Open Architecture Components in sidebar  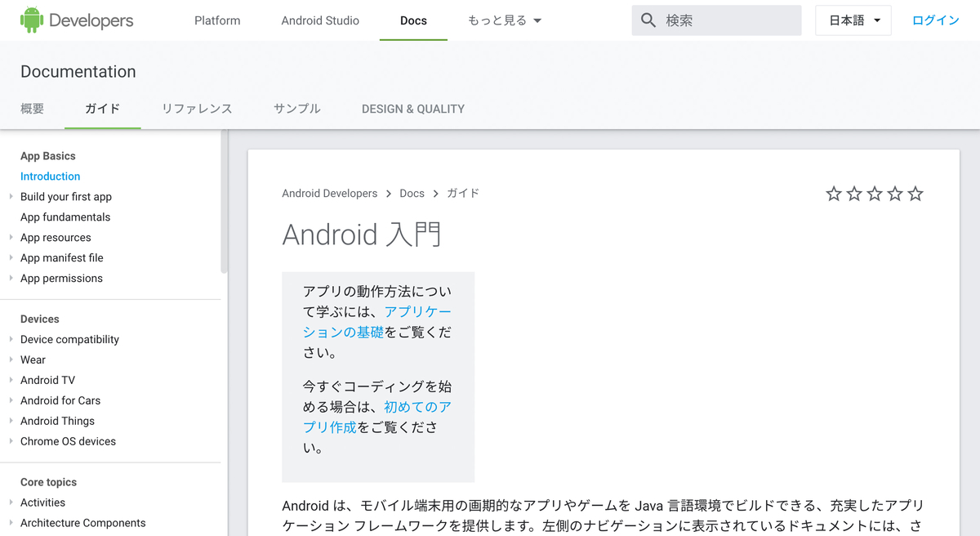pyautogui.click(x=83, y=523)
